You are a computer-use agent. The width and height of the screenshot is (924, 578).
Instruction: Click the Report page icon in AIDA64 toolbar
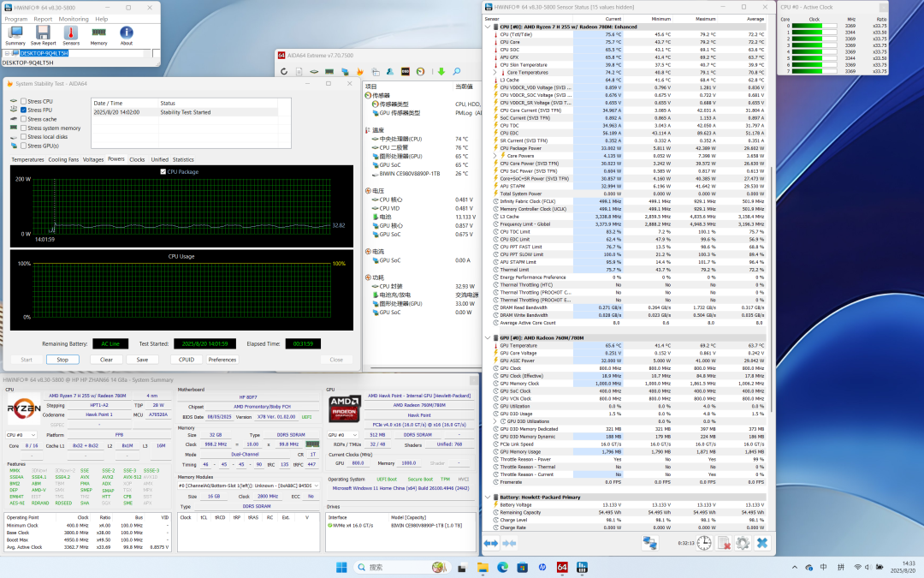pyautogui.click(x=299, y=71)
